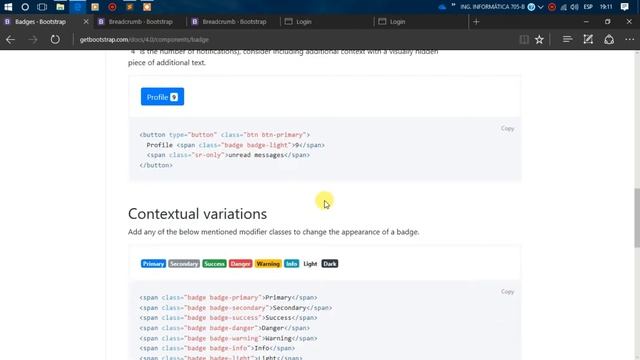Copy the contextual variations code snippet
640x360 pixels.
[x=507, y=291]
